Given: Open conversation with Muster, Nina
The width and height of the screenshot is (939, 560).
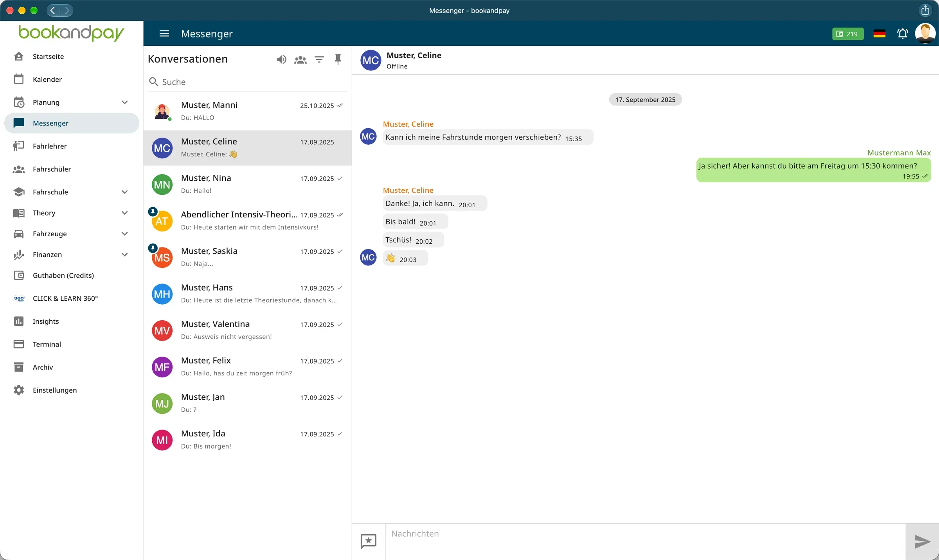Looking at the screenshot, I should (247, 184).
